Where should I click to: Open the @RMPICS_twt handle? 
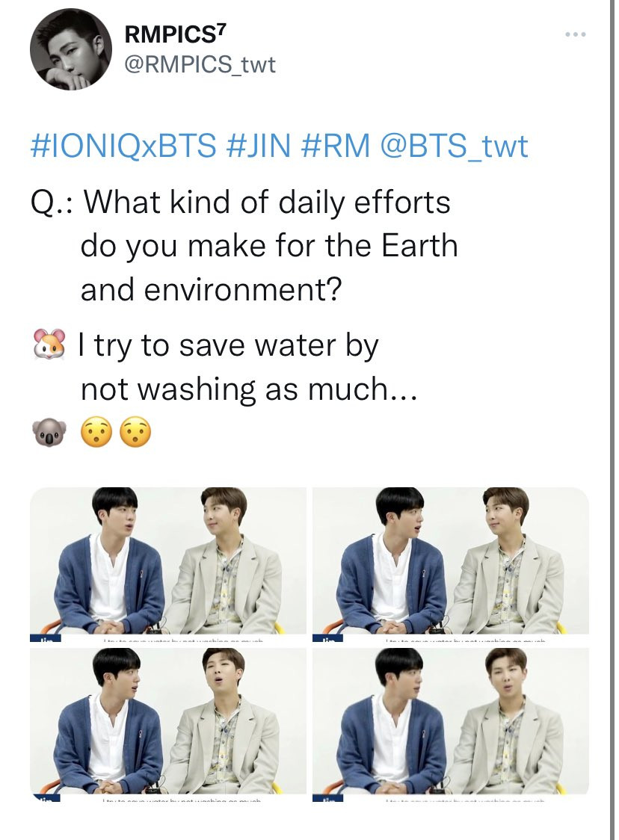pyautogui.click(x=200, y=65)
